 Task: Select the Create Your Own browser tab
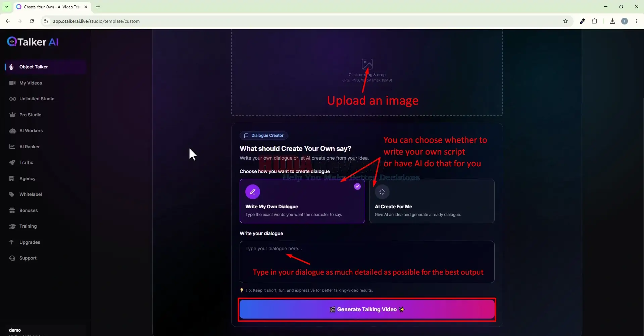[52, 7]
